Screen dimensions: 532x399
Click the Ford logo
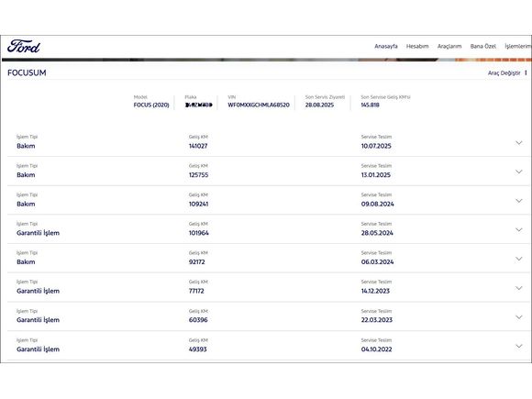coord(24,47)
